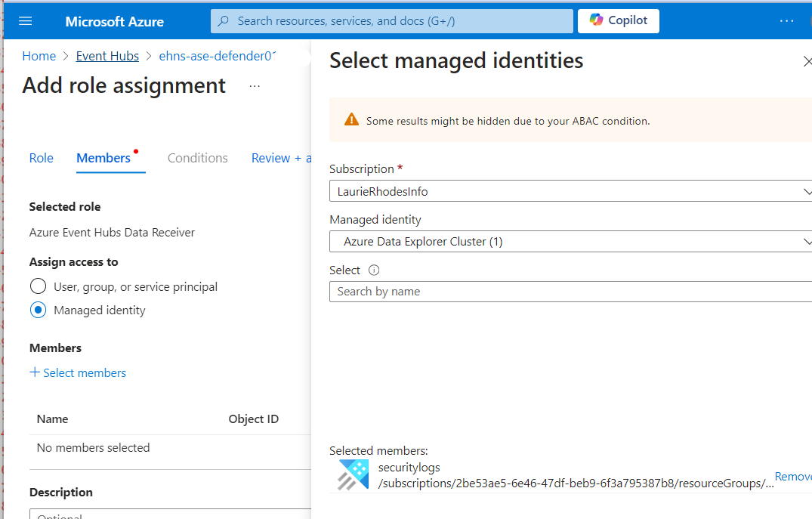Click Microsoft Azure portal title
812x519 pixels.
115,22
